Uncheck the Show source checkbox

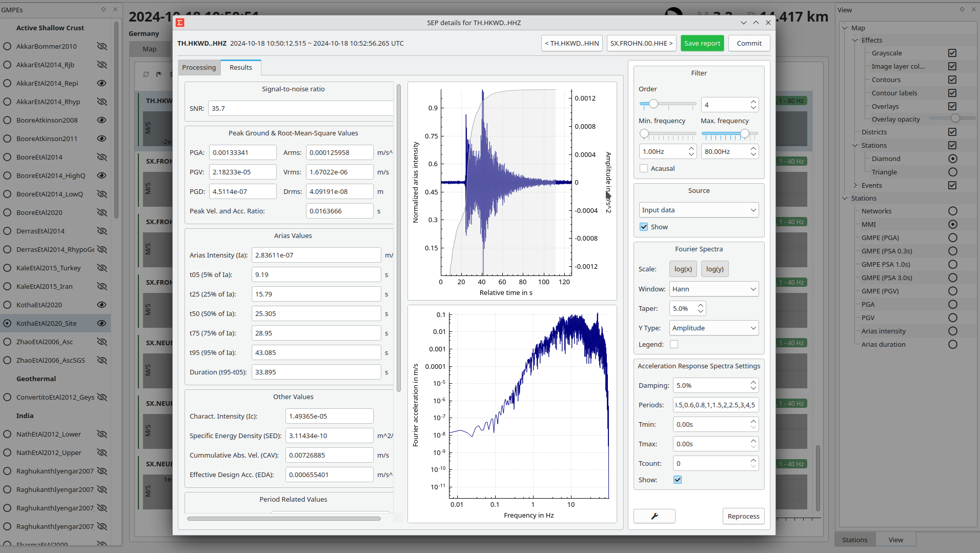point(644,227)
